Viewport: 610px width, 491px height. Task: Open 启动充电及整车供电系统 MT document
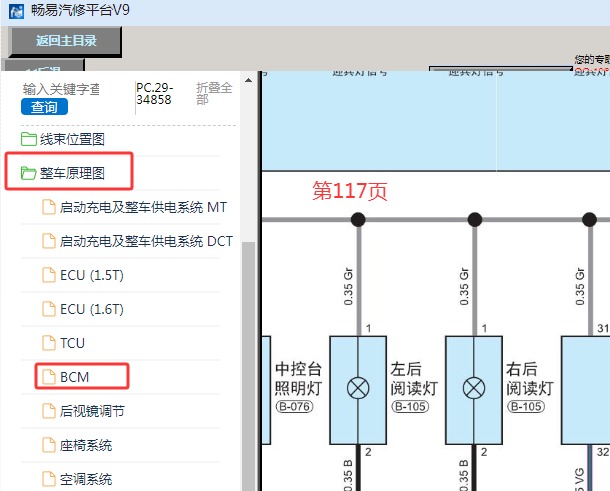(x=143, y=207)
